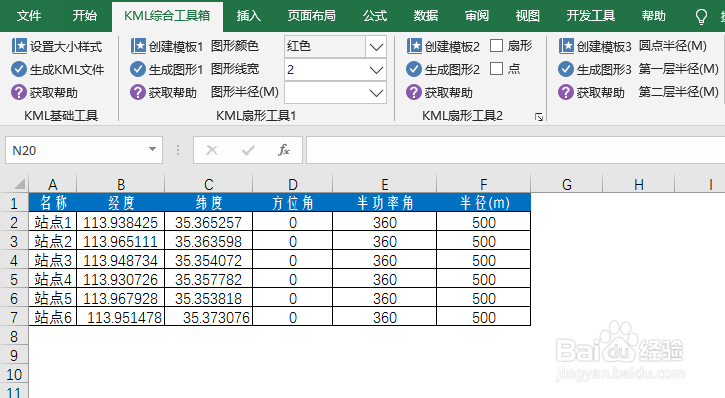Expand the Name Box dropdown arrow
The height and width of the screenshot is (398, 725).
pos(152,149)
